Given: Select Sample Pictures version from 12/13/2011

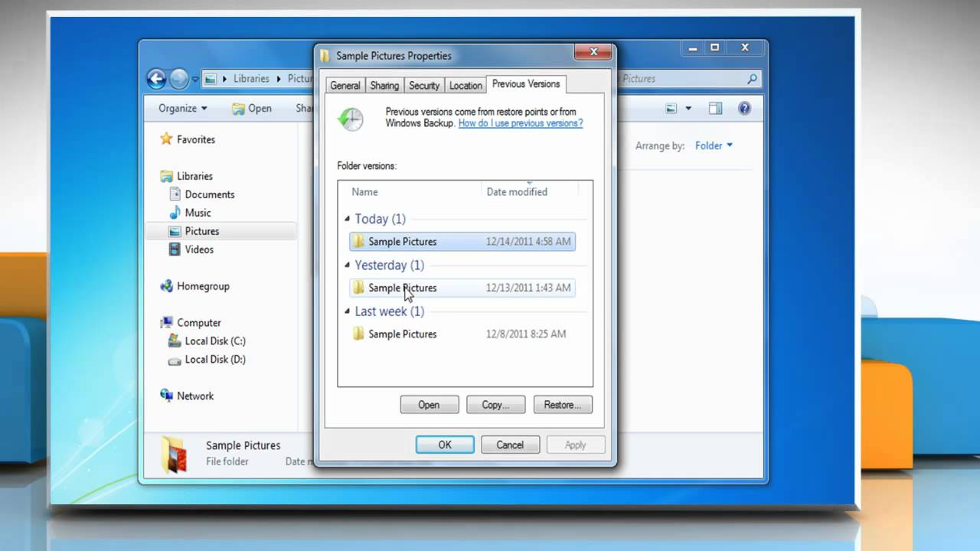Looking at the screenshot, I should 462,288.
